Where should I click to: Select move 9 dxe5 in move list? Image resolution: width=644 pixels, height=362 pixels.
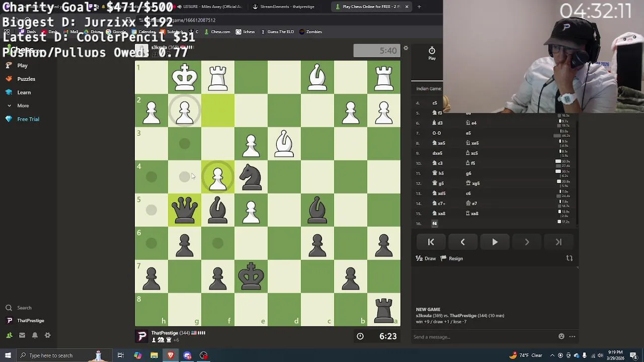click(437, 153)
